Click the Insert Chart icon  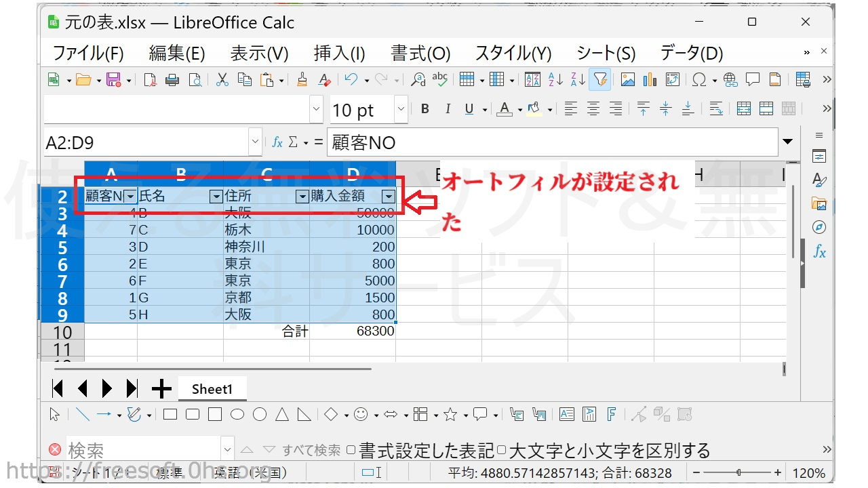click(650, 80)
